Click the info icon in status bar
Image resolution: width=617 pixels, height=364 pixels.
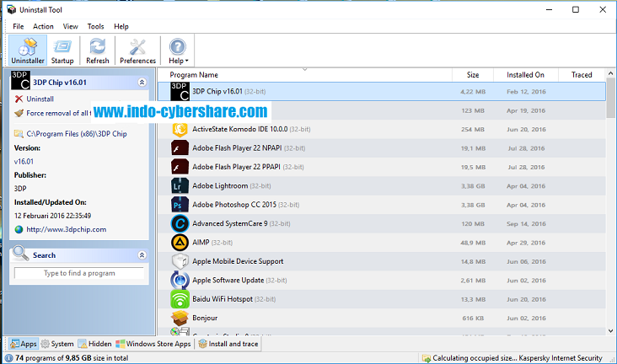(8, 358)
